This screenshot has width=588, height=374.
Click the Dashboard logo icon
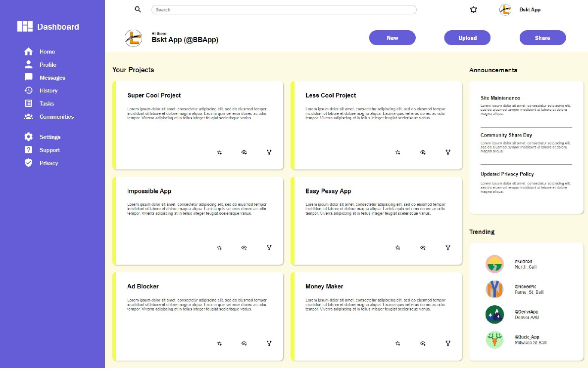coord(25,27)
